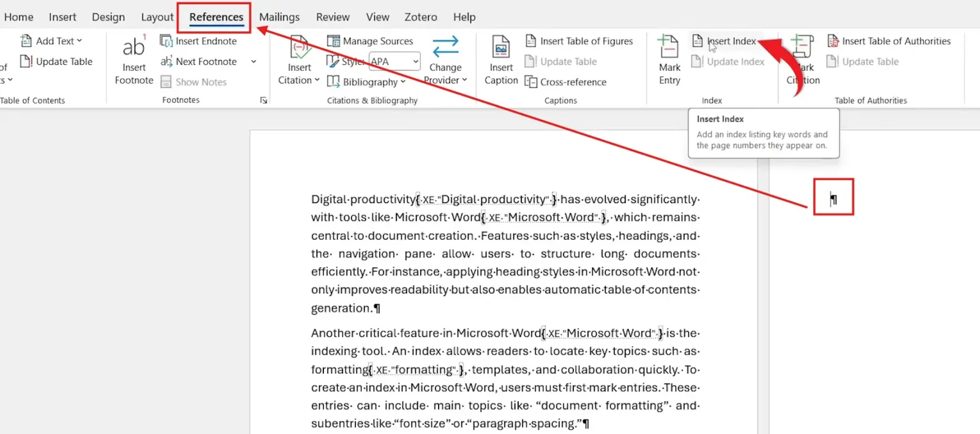This screenshot has height=434, width=980.
Task: Click Show Notes
Action: click(194, 81)
